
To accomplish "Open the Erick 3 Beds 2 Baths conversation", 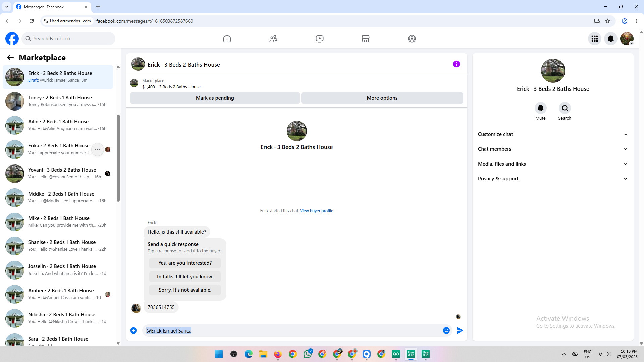I will [58, 77].
